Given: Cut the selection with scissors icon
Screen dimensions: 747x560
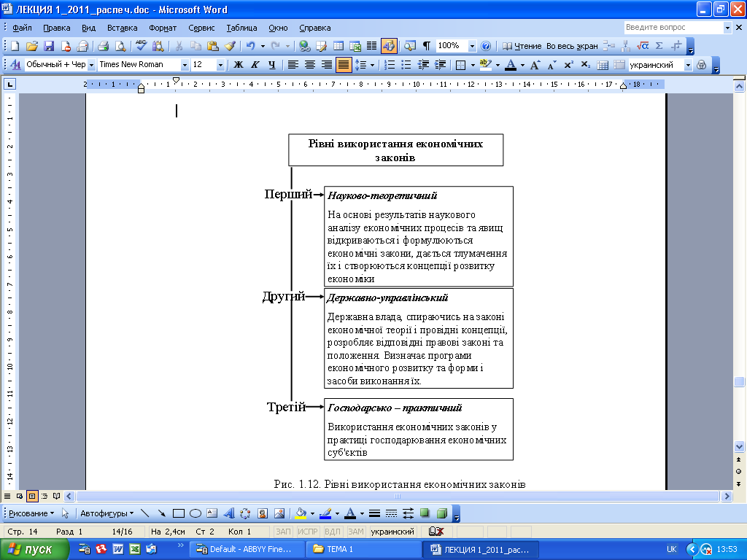Looking at the screenshot, I should coord(179,46).
